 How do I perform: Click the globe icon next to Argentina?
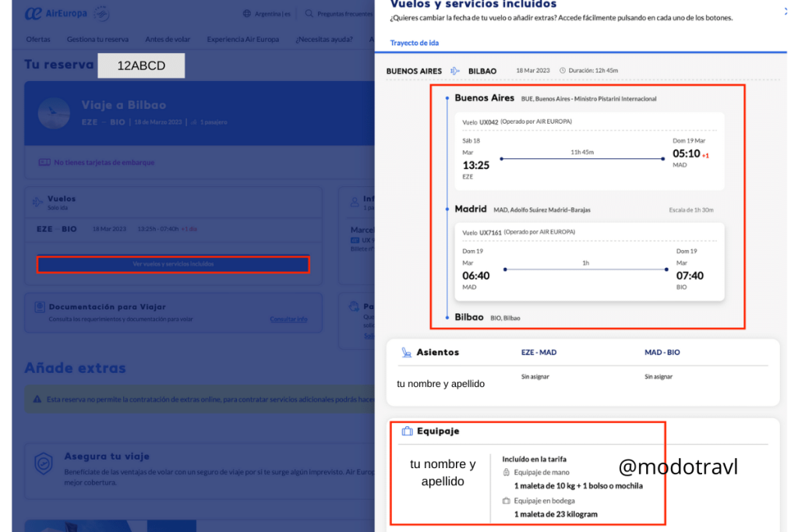[x=247, y=14]
